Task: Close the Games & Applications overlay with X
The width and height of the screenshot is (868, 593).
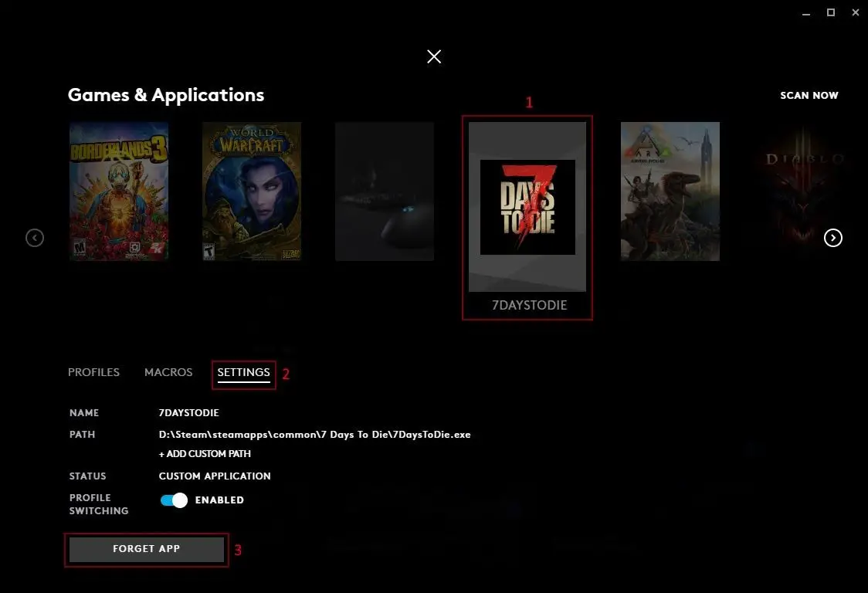Action: 434,56
